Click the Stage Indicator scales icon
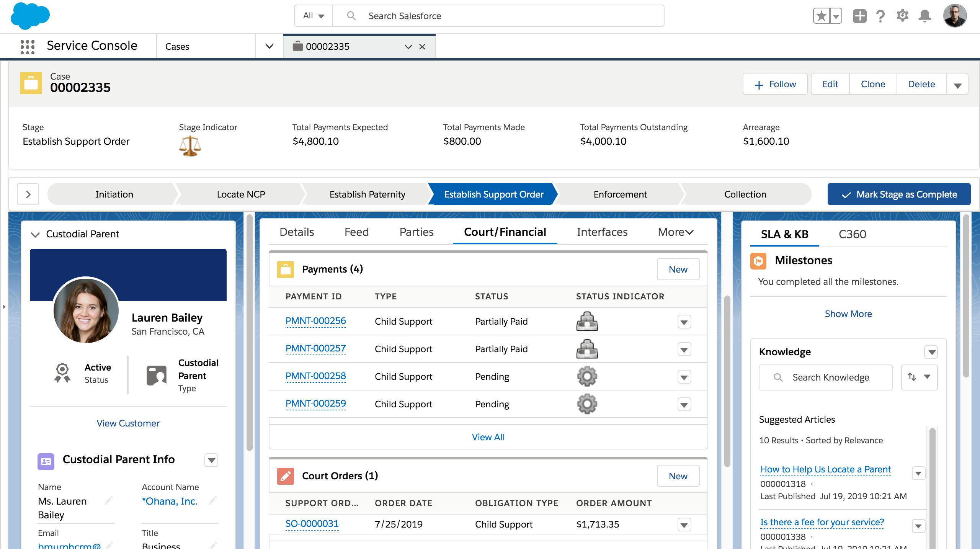 (190, 146)
